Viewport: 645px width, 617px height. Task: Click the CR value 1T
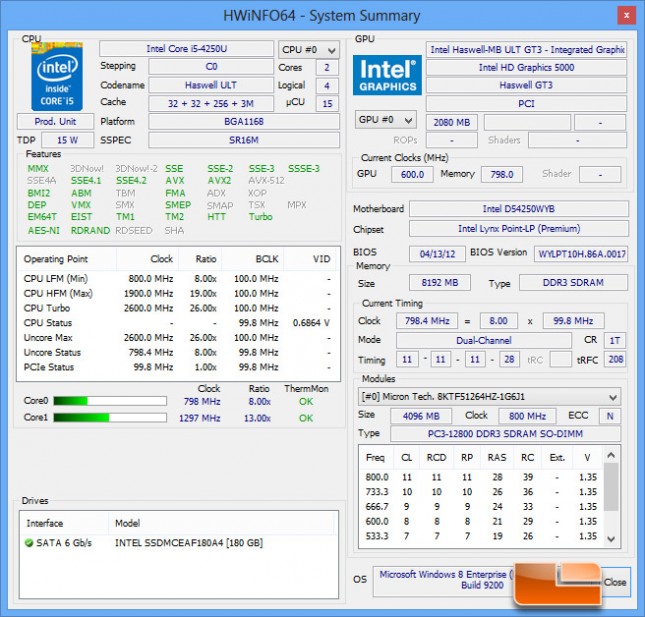coord(615,341)
